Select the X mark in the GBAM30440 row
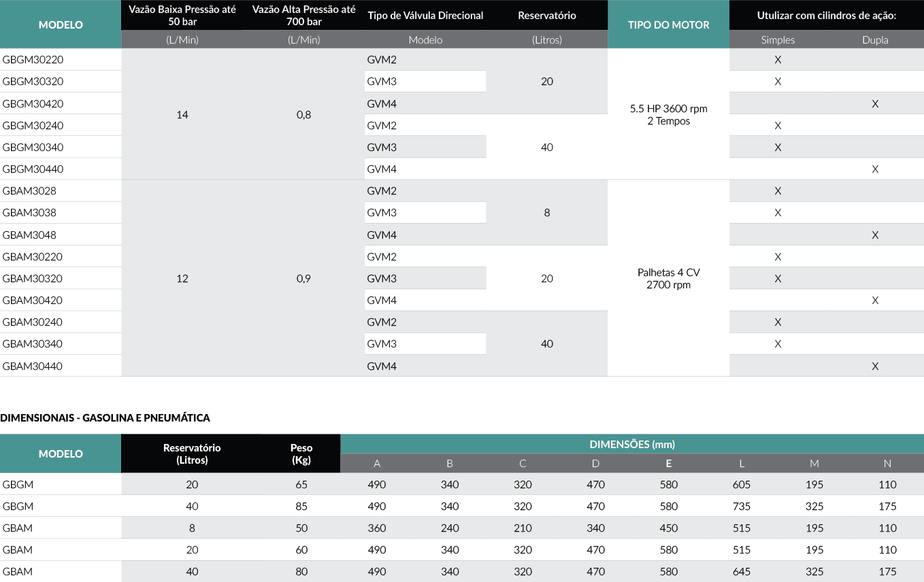 click(875, 366)
